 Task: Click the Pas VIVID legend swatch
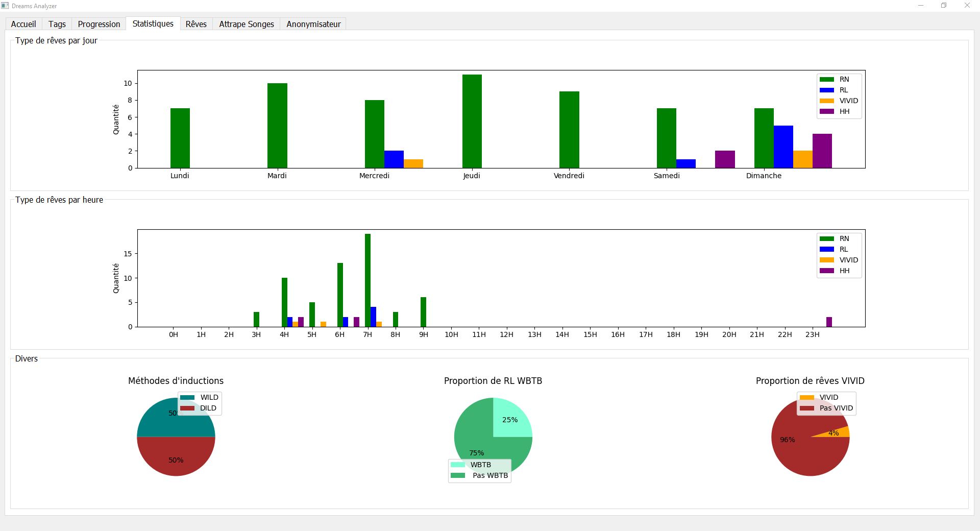pyautogui.click(x=807, y=408)
